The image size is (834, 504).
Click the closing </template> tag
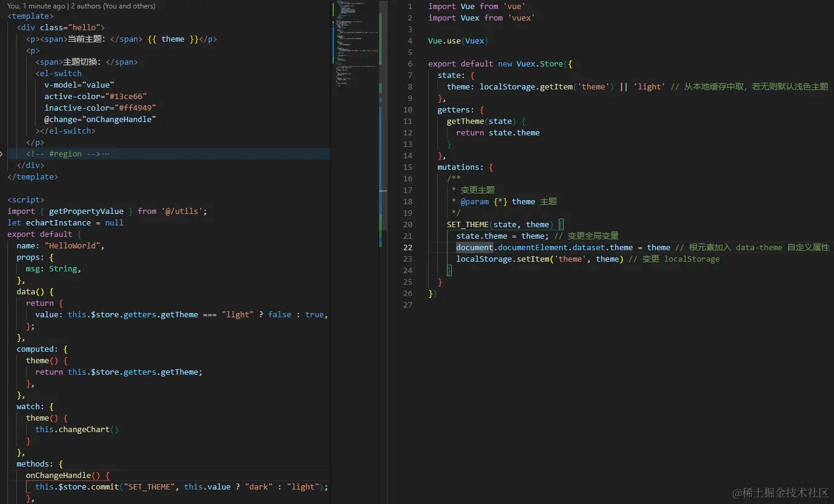(33, 177)
